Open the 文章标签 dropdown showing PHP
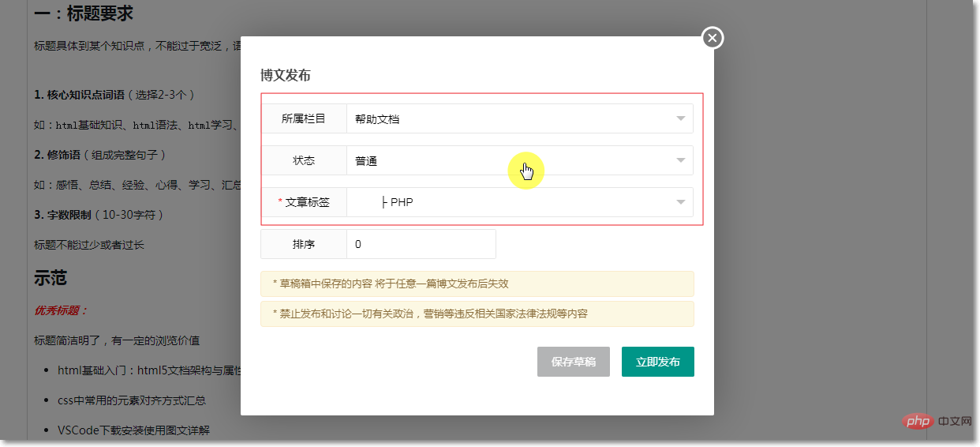 tap(520, 202)
